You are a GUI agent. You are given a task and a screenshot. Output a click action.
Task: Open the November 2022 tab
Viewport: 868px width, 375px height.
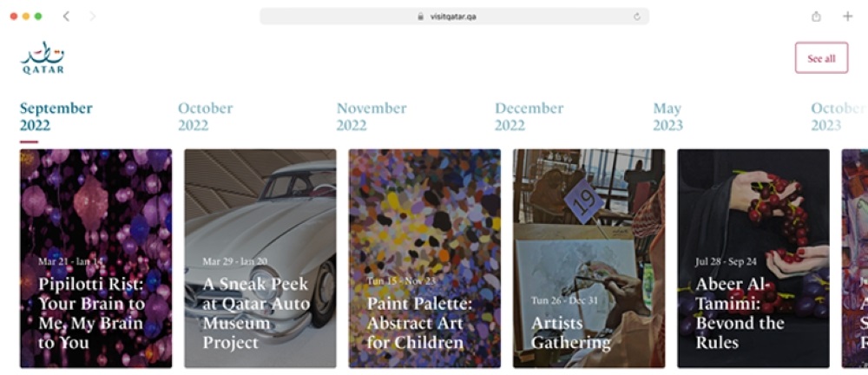372,116
